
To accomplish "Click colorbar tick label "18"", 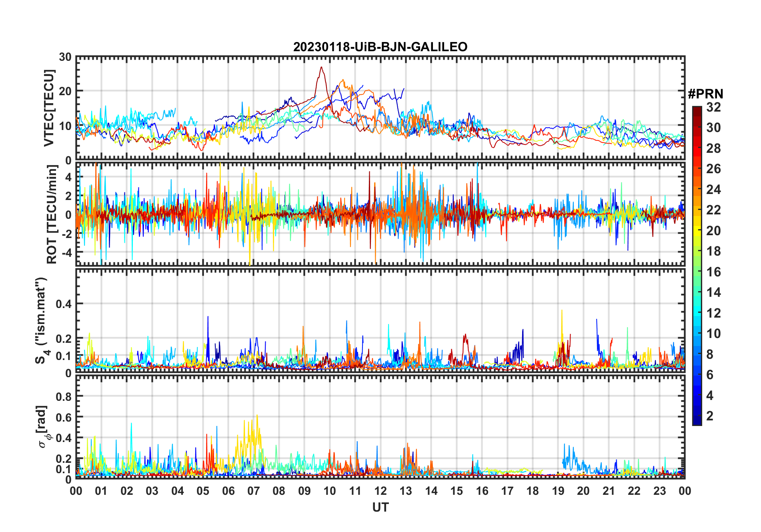I will 713,251.
